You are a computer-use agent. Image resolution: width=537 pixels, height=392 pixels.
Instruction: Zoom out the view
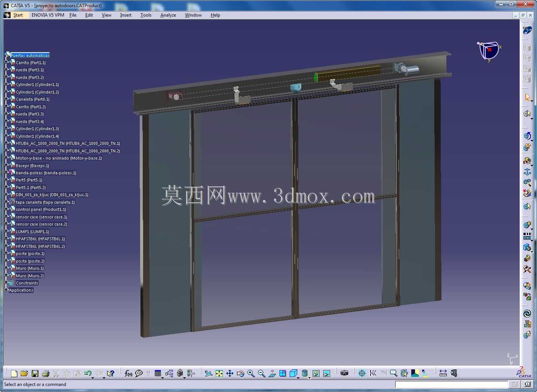click(x=261, y=374)
